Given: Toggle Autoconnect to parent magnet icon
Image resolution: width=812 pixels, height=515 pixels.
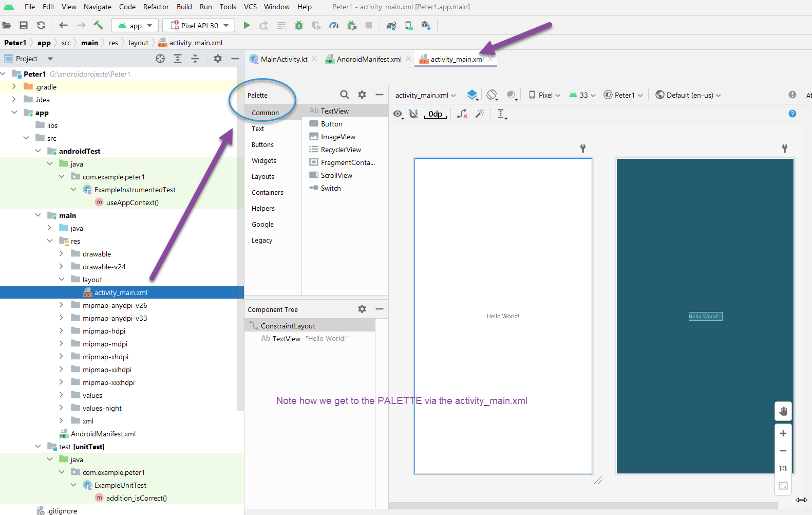Looking at the screenshot, I should pyautogui.click(x=413, y=114).
